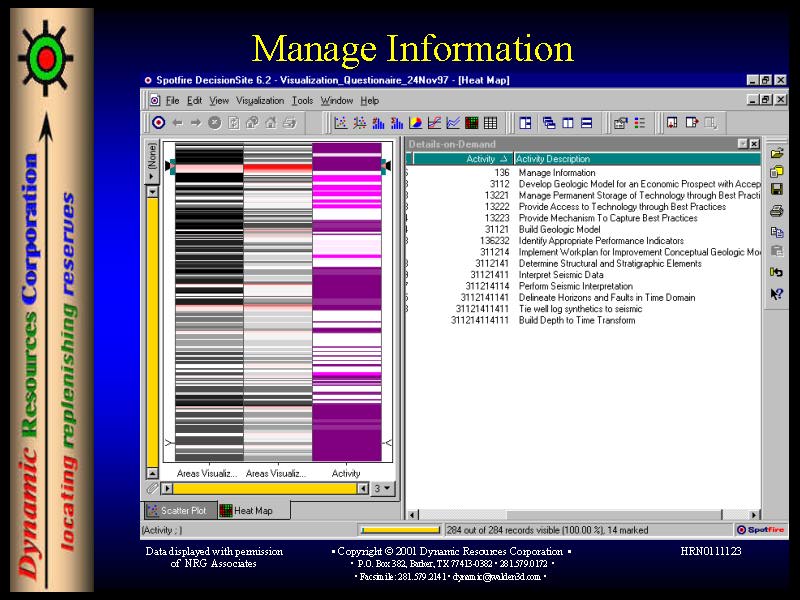Screen dimensions: 800x600
Task: Click the yellow horizontal range slider below heat map
Action: point(265,489)
